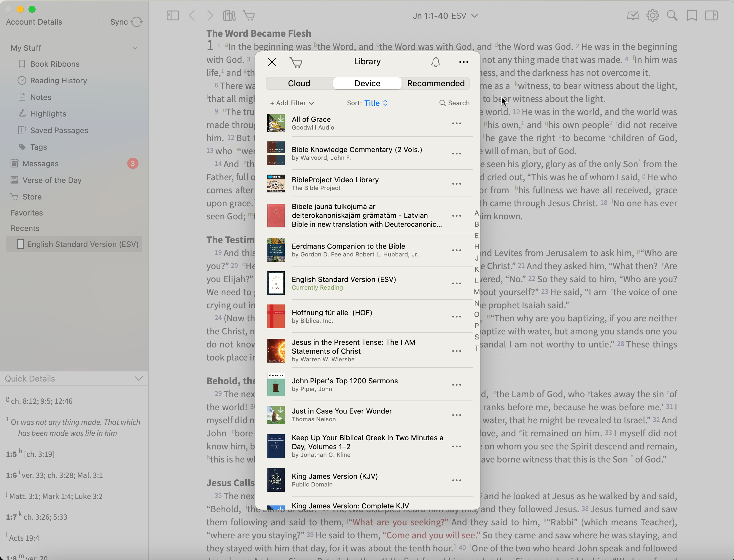Open the reading plan check icon
734x560 pixels.
(x=633, y=16)
